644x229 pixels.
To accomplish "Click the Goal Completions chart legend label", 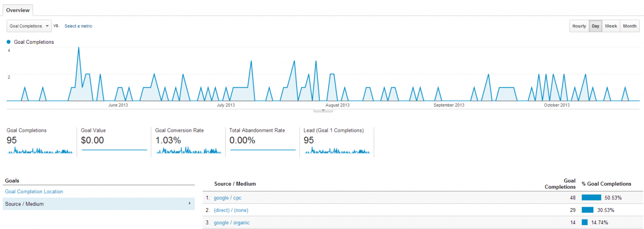I will point(34,42).
